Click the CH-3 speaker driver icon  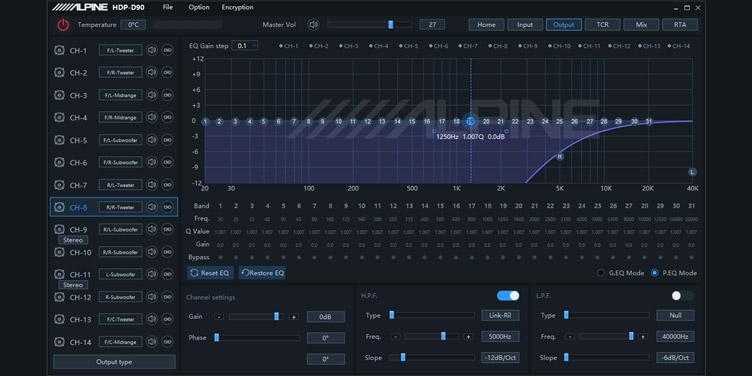tap(59, 95)
